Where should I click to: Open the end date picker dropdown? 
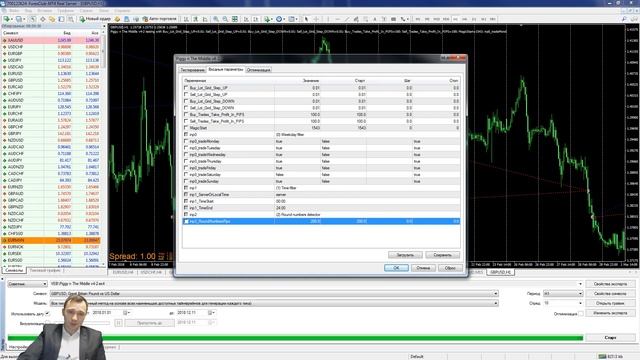pos(211,313)
